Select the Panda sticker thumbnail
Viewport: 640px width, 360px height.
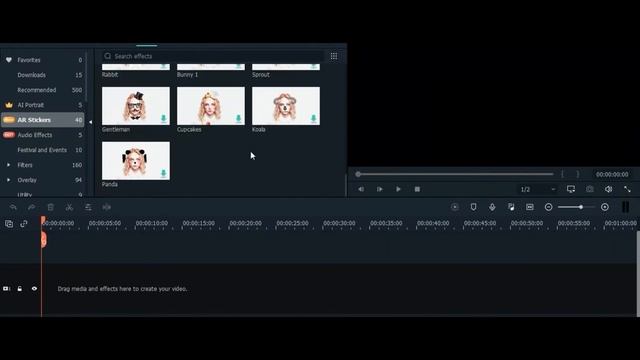(136, 161)
